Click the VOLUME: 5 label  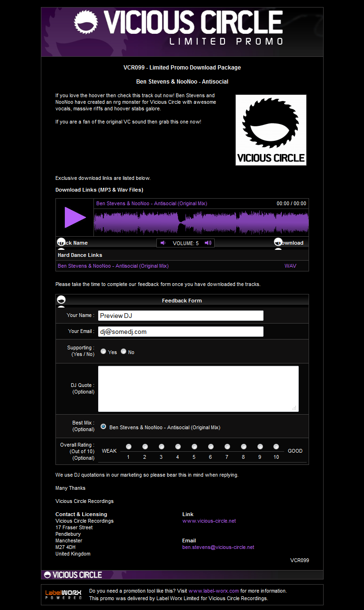(186, 243)
